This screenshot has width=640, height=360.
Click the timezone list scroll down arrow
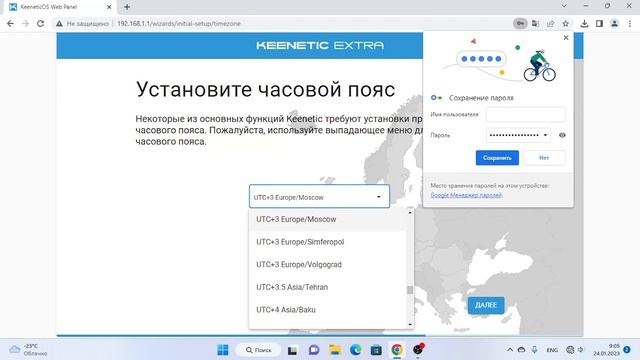410,324
